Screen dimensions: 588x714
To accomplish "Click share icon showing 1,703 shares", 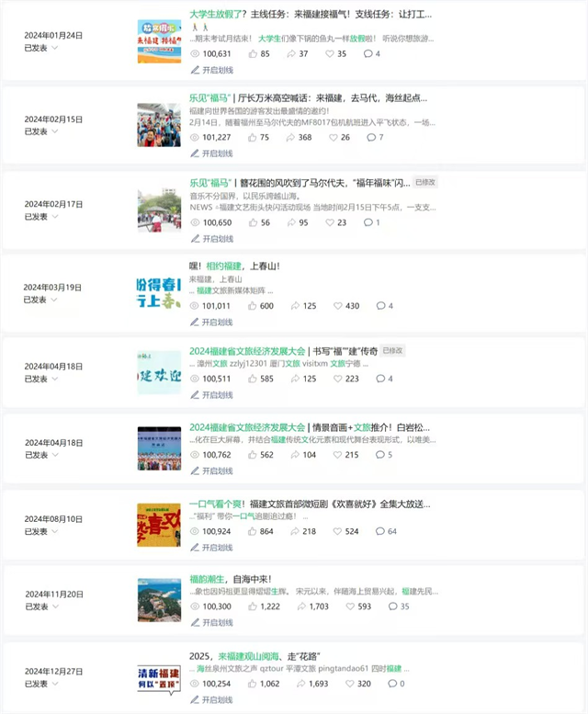I will pos(301,606).
